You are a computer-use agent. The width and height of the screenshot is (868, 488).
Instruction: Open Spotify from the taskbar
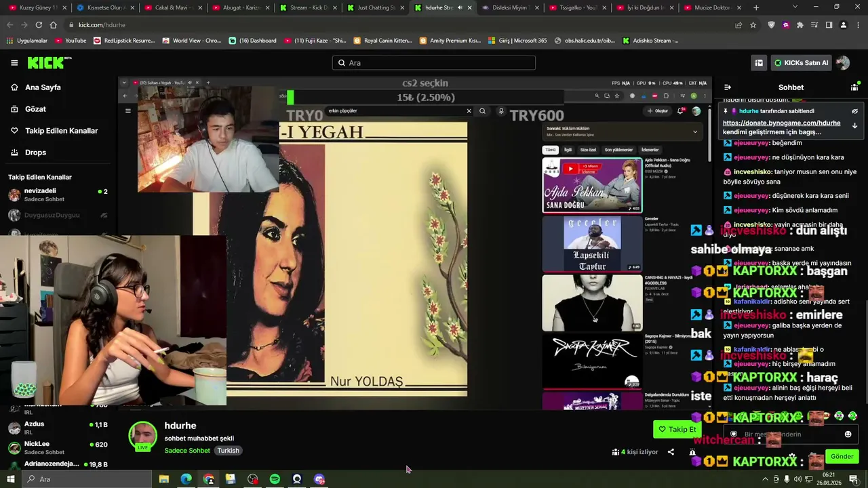point(275,479)
